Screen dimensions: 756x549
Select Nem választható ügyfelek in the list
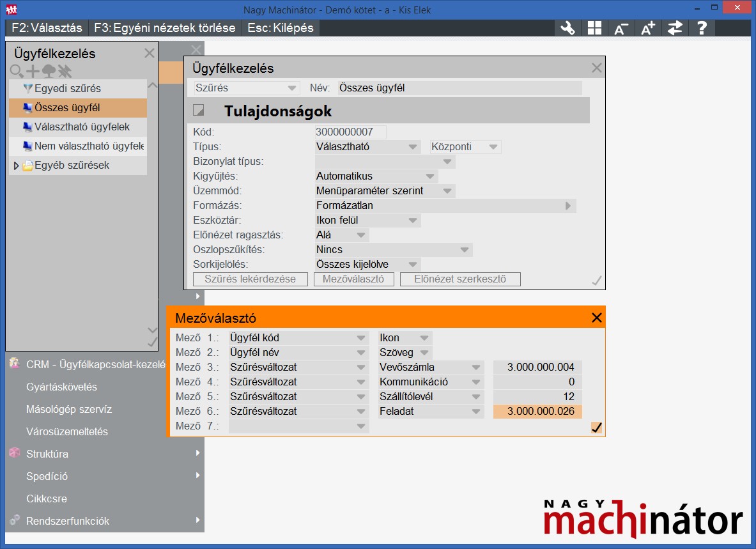click(x=78, y=146)
